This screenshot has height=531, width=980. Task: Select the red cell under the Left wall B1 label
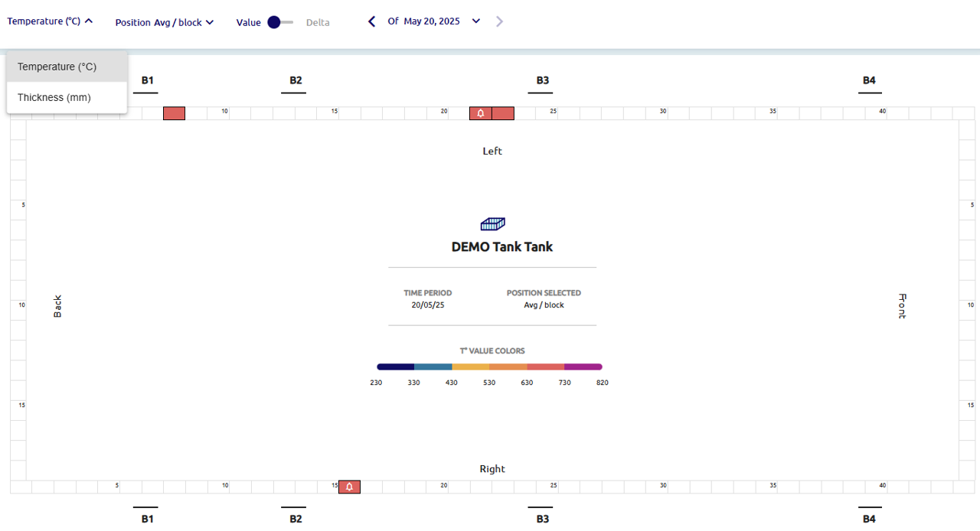point(175,113)
